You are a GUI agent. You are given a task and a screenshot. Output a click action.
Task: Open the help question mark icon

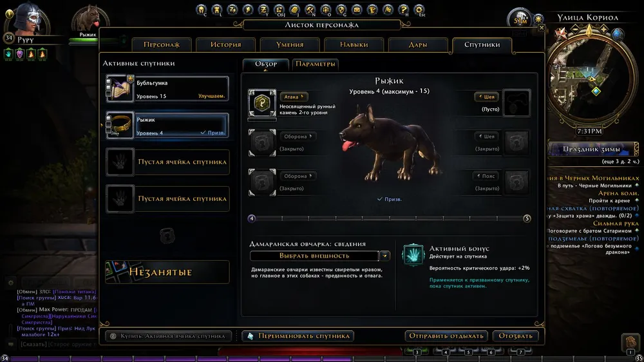tap(404, 10)
